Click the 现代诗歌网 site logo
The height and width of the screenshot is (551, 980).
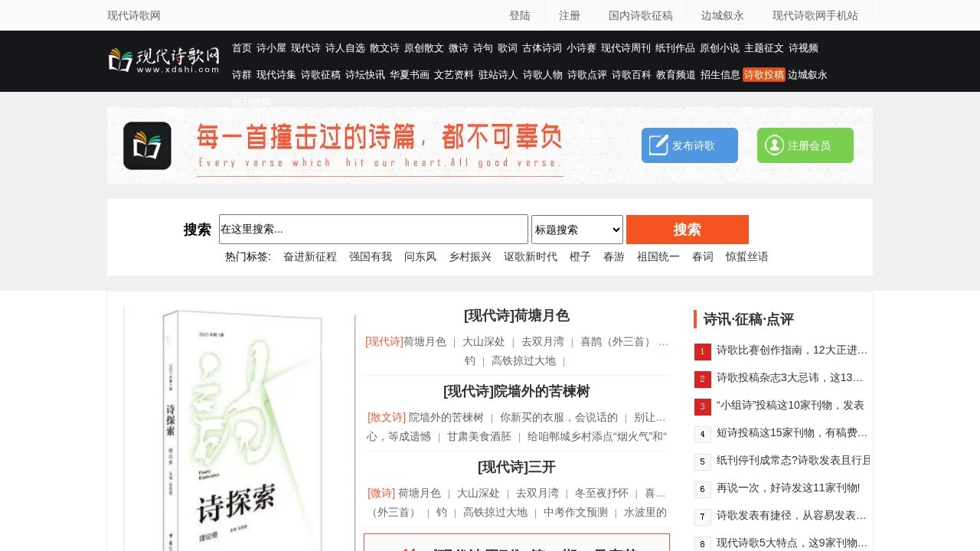point(165,60)
